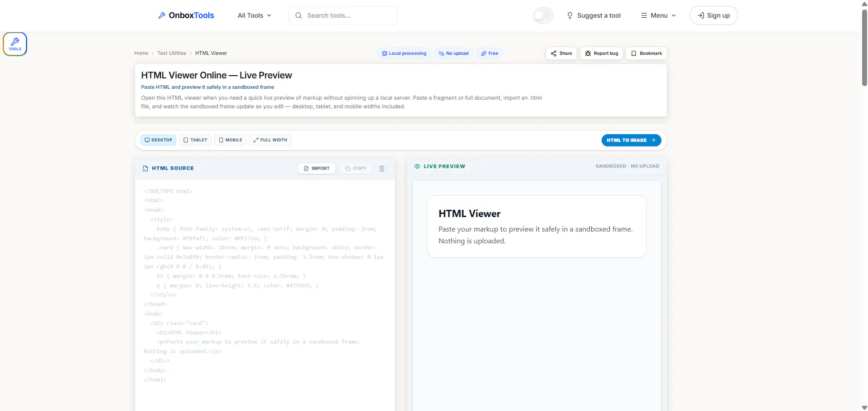The width and height of the screenshot is (868, 411).
Task: Click the page vertical scrollbar thumb
Action: pos(864,48)
